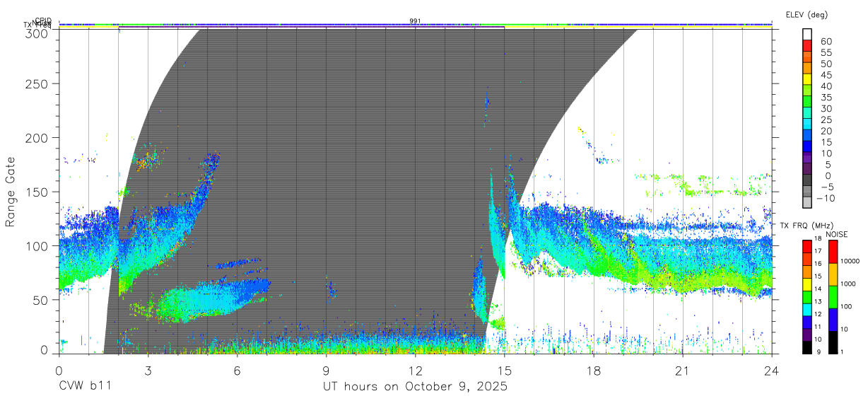
Task: Click the 200 tick on Range Gate axis
Action: (x=37, y=137)
